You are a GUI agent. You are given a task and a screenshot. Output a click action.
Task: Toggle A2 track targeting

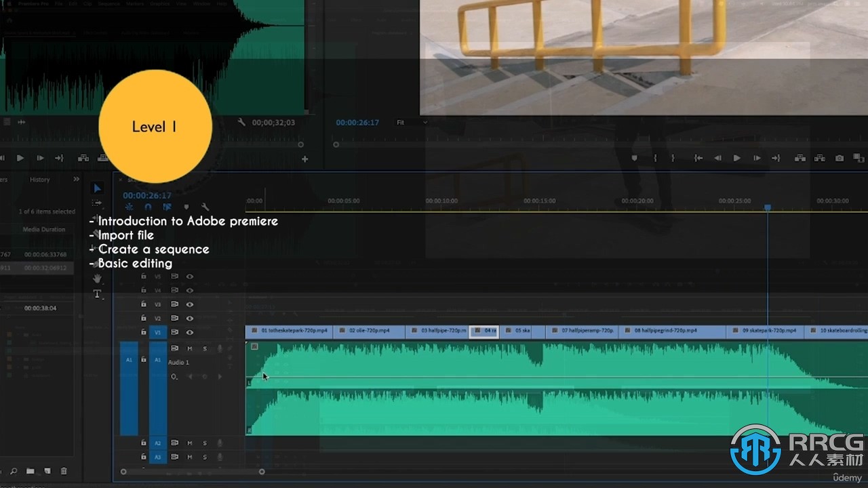pyautogui.click(x=157, y=443)
